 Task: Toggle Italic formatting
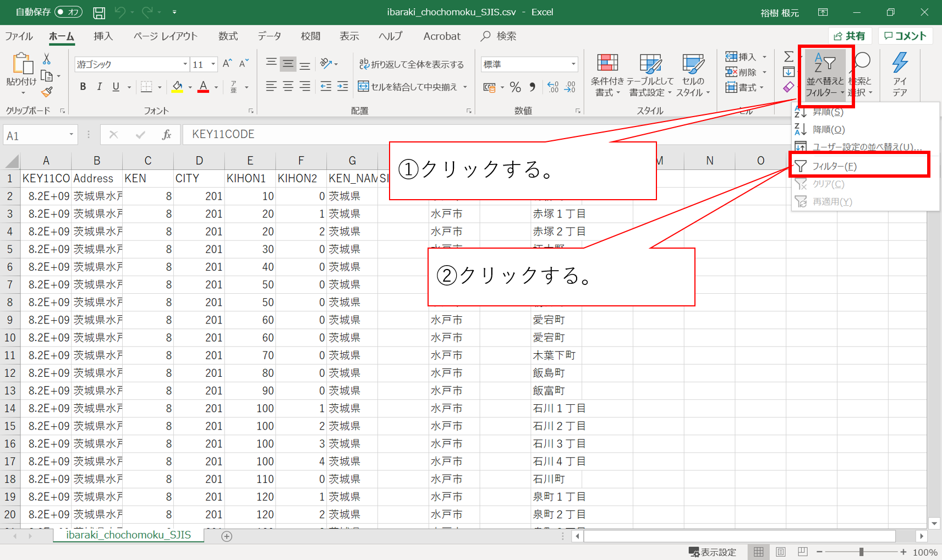click(x=100, y=86)
